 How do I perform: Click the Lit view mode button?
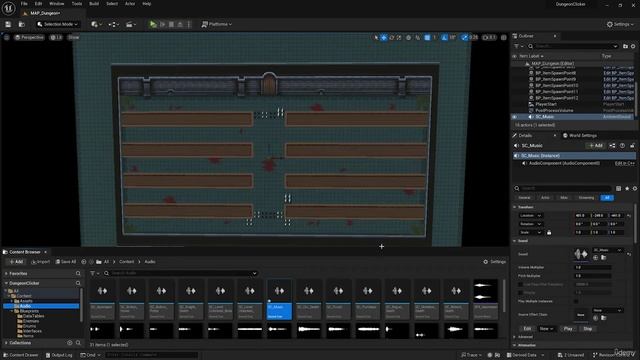56,37
